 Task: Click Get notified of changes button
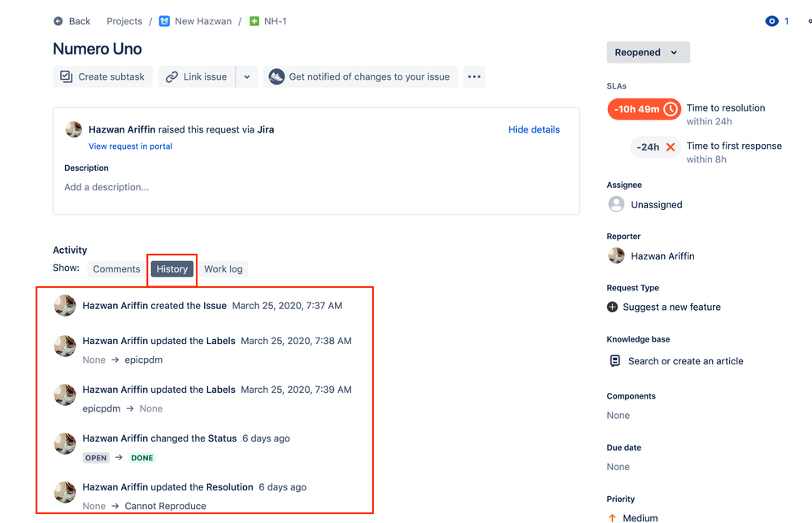pyautogui.click(x=360, y=76)
